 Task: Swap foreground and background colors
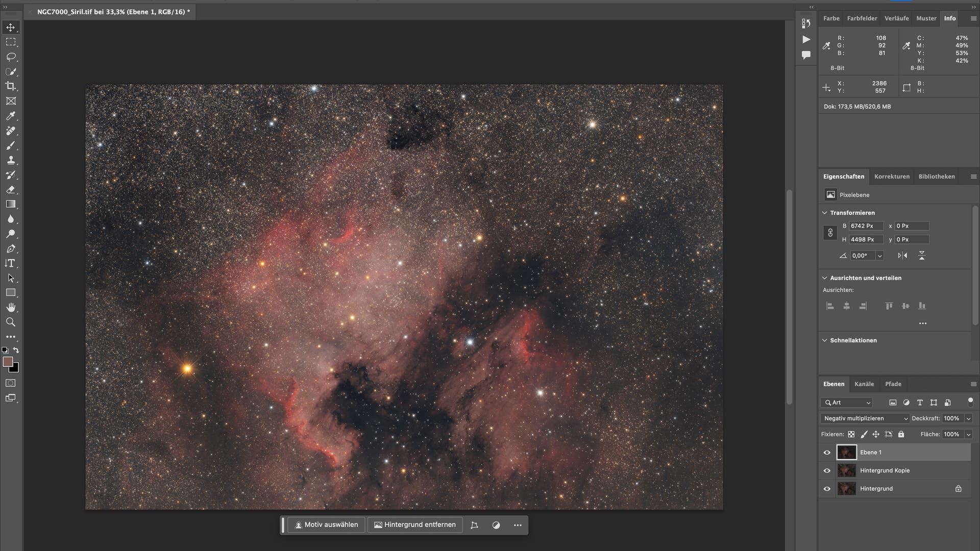pyautogui.click(x=16, y=350)
